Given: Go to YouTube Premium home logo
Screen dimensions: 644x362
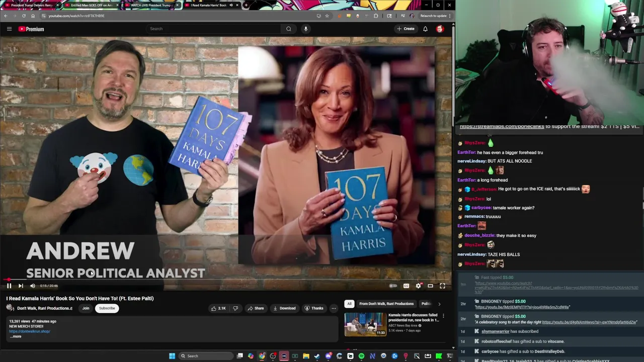Looking at the screenshot, I should pyautogui.click(x=31, y=29).
